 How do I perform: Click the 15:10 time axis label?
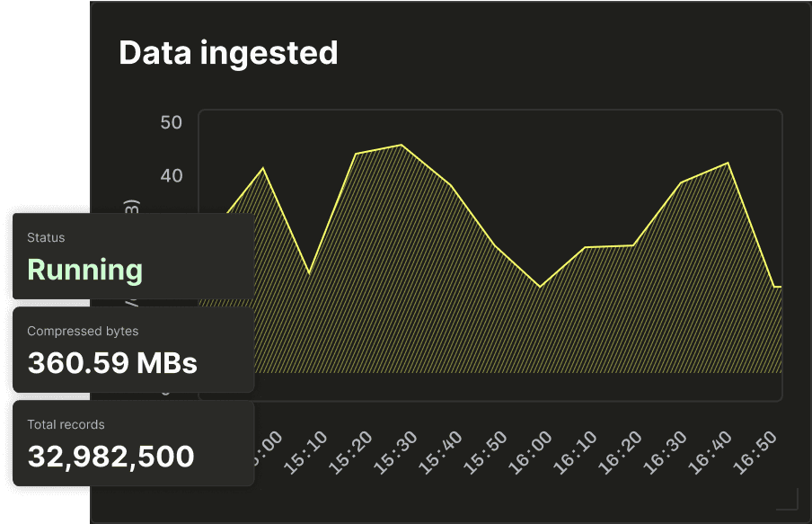(x=306, y=452)
